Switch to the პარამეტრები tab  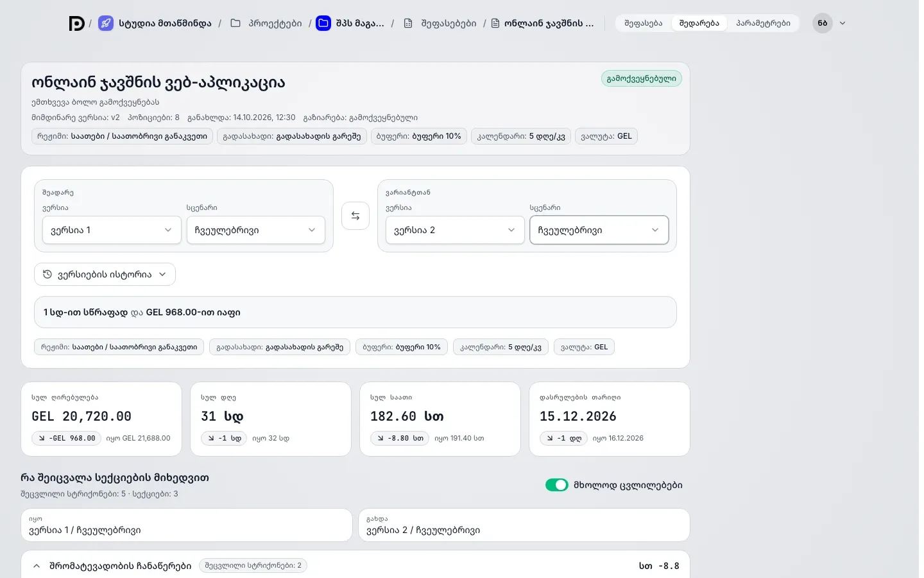click(763, 23)
